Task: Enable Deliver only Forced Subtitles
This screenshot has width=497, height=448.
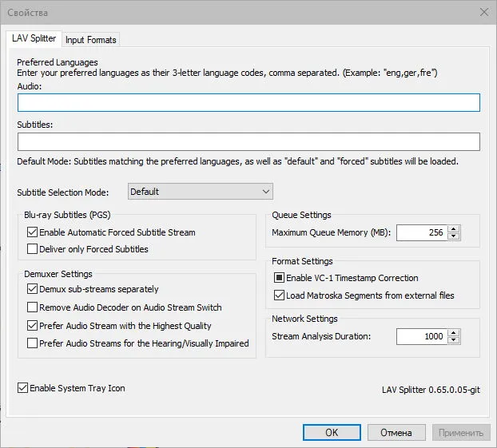Action: click(32, 249)
